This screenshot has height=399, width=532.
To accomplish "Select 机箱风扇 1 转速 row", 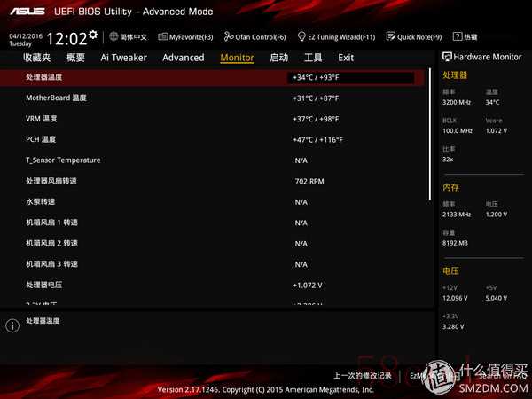I will pos(212,223).
